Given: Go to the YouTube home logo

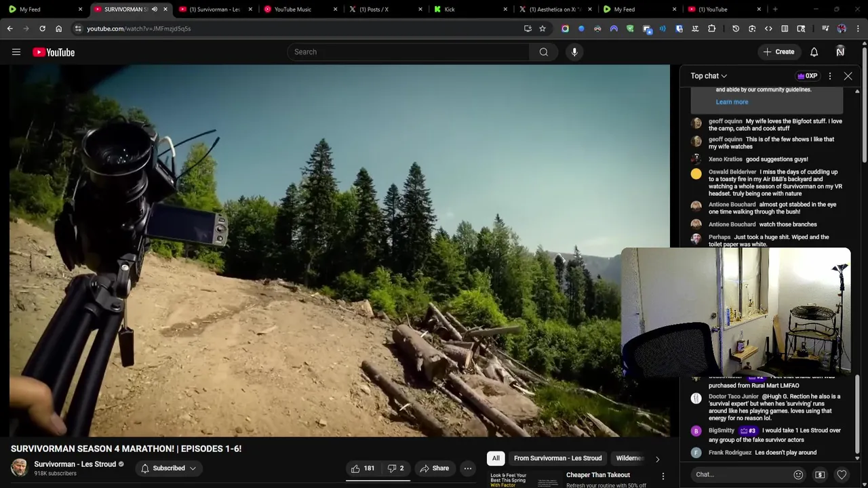Looking at the screenshot, I should tap(54, 52).
